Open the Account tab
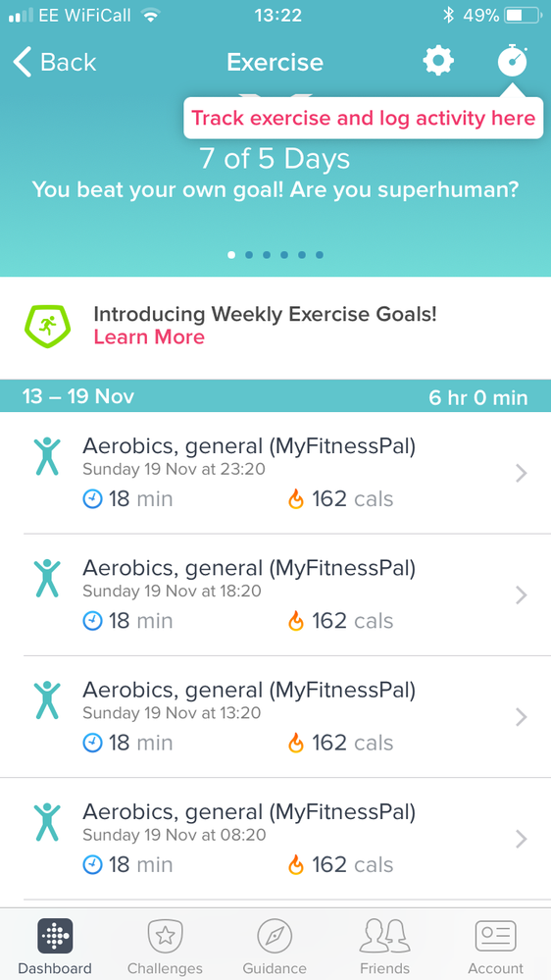The height and width of the screenshot is (980, 551). coord(495,946)
